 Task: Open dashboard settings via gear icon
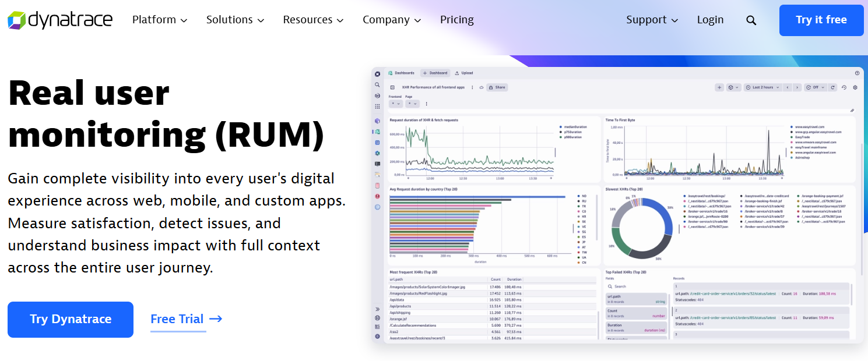click(855, 87)
